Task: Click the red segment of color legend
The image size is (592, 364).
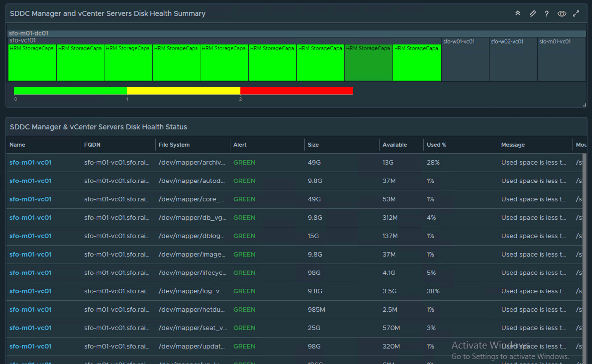Action: (x=296, y=91)
